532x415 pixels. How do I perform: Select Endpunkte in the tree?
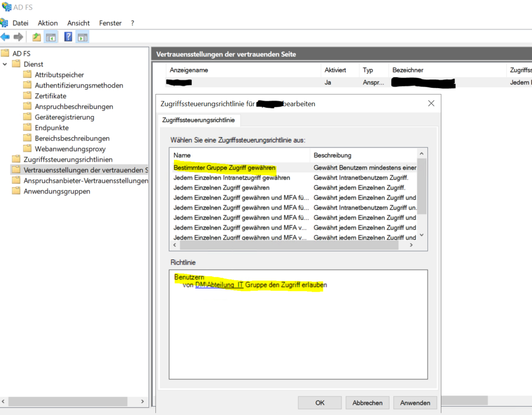(52, 128)
